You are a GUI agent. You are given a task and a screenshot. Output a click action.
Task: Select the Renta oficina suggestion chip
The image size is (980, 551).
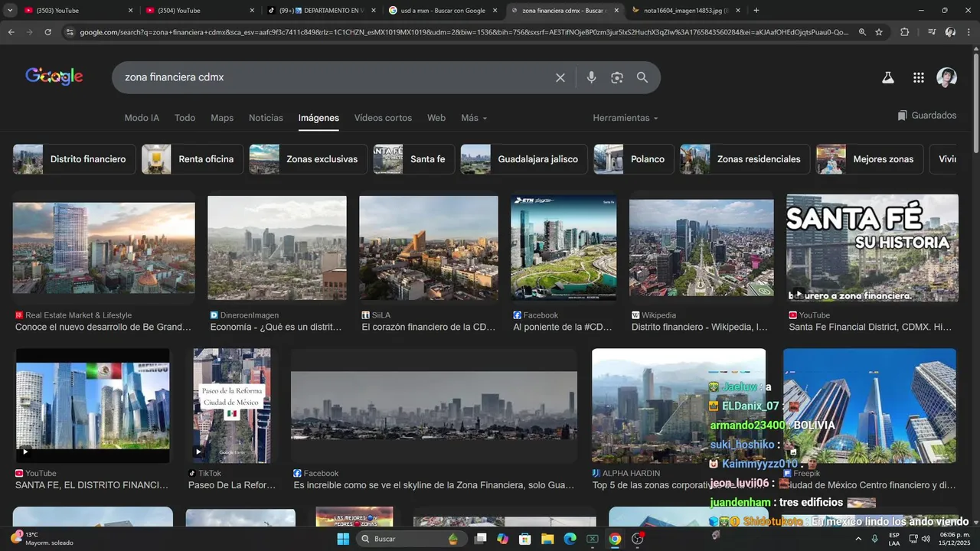[x=192, y=159]
